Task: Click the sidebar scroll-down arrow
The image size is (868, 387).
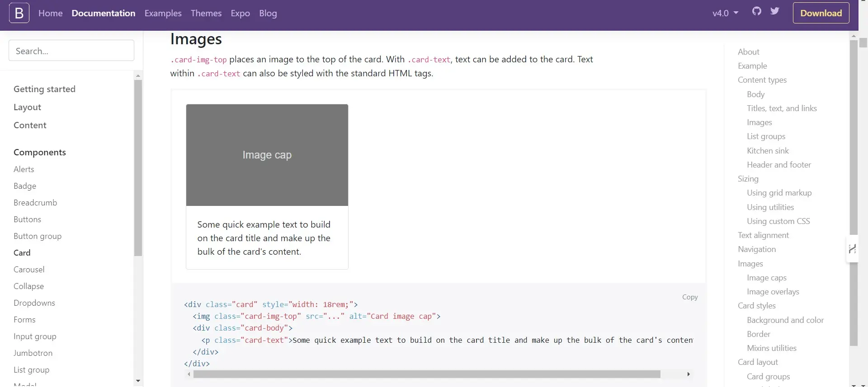Action: click(x=138, y=381)
